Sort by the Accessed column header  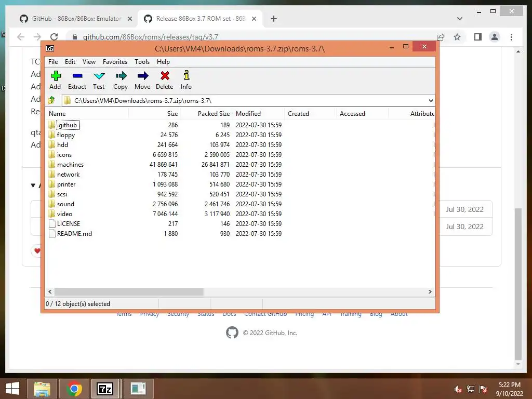[362, 114]
